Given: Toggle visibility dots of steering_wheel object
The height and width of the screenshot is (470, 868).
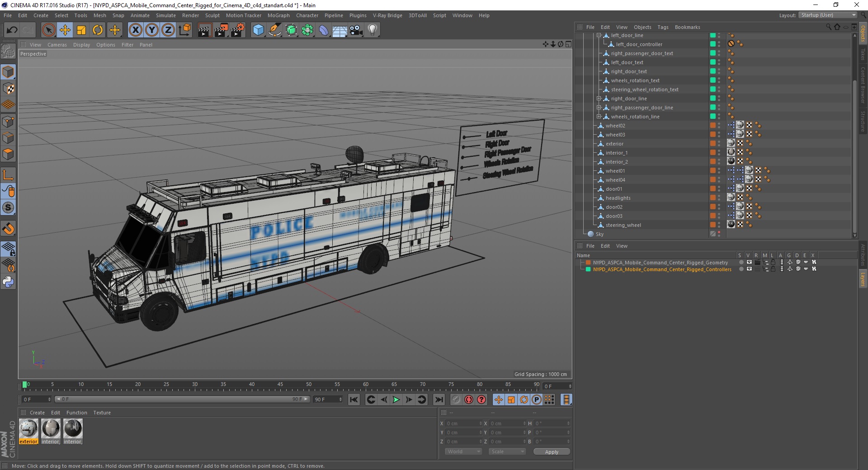Looking at the screenshot, I should pyautogui.click(x=719, y=225).
